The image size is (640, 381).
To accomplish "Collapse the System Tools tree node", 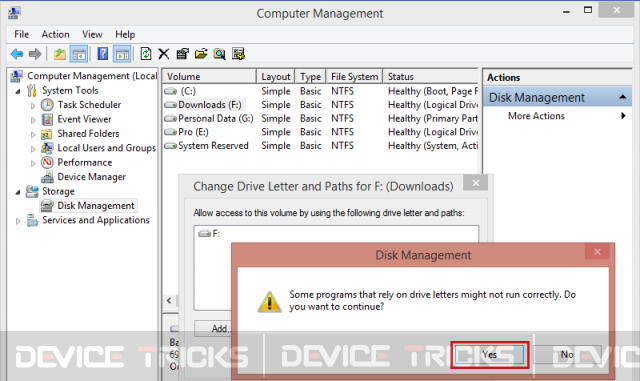I will pyautogui.click(x=18, y=91).
